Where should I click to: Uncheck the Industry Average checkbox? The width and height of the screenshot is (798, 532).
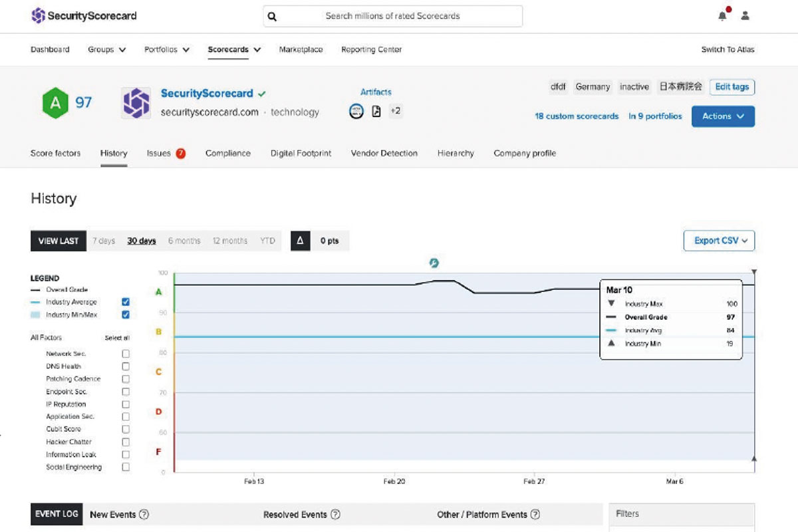click(x=126, y=302)
